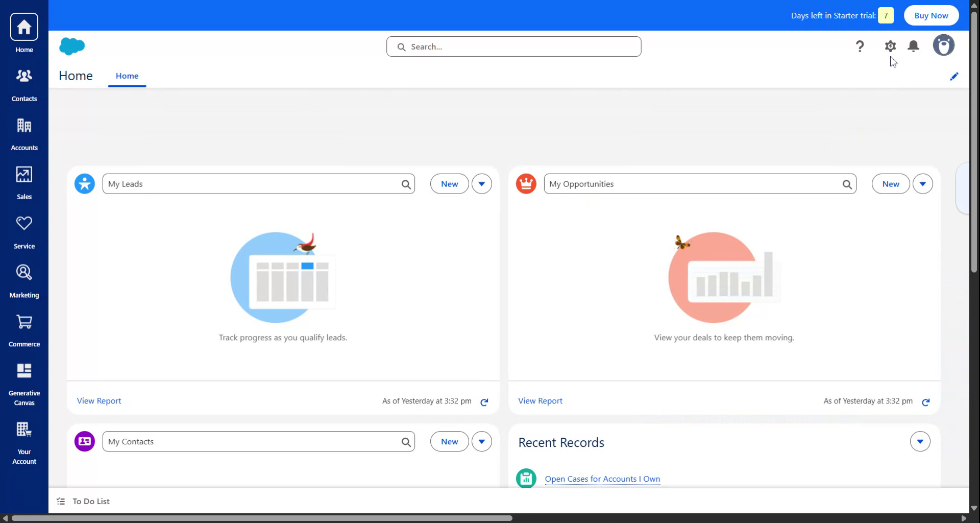Viewport: 980px width, 523px height.
Task: Expand the My Leads actions dropdown
Action: tap(481, 184)
